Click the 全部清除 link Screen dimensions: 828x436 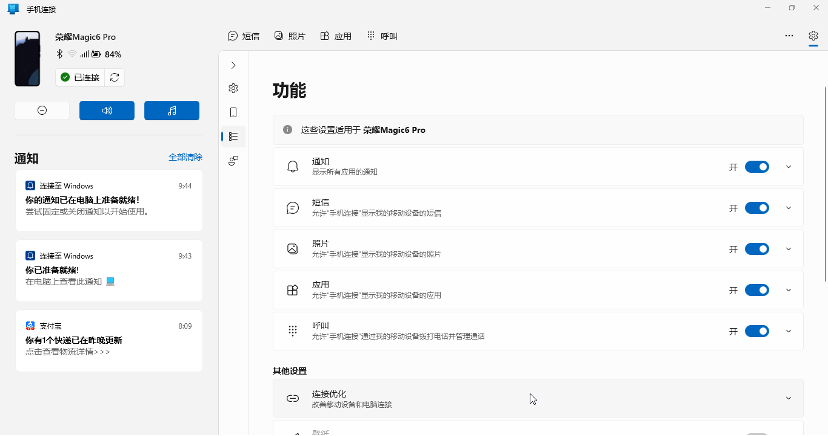pos(185,157)
